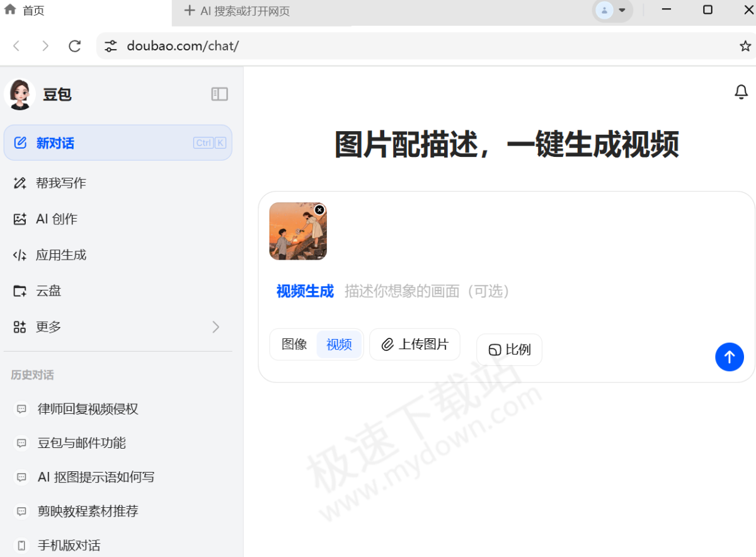Open the 应用生成 app generator
Viewport: 756px width, 557px height.
65,255
